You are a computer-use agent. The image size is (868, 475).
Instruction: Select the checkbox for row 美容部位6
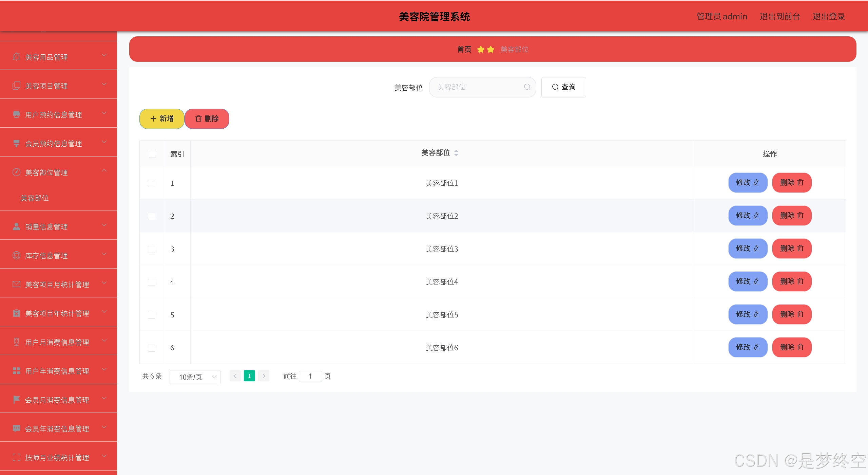(x=152, y=348)
